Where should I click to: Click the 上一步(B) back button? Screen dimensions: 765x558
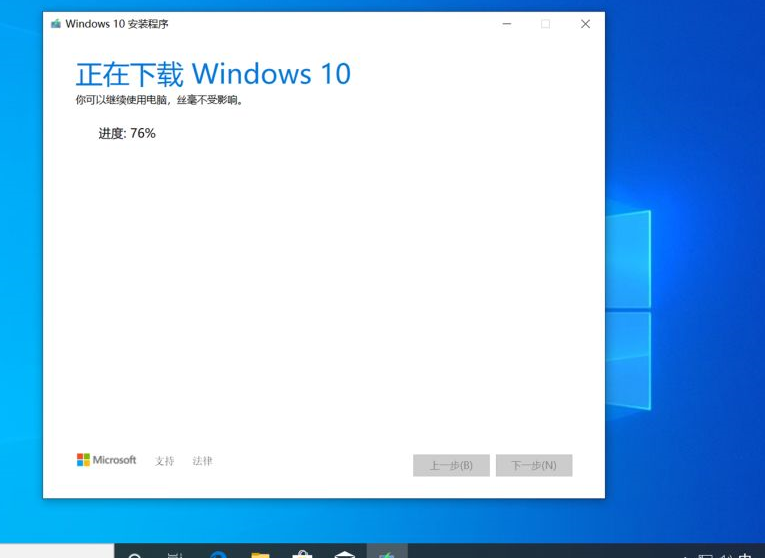tap(451, 465)
